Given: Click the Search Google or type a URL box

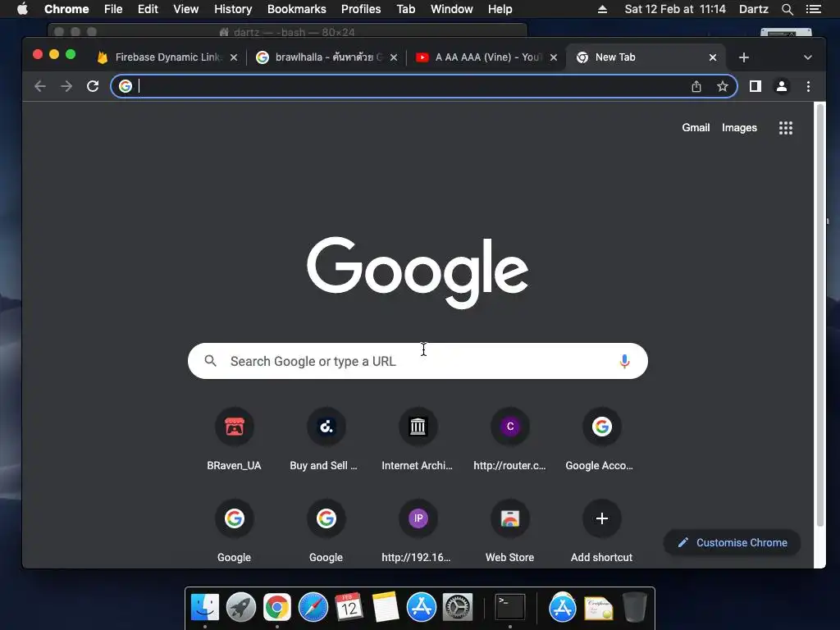Looking at the screenshot, I should [418, 361].
